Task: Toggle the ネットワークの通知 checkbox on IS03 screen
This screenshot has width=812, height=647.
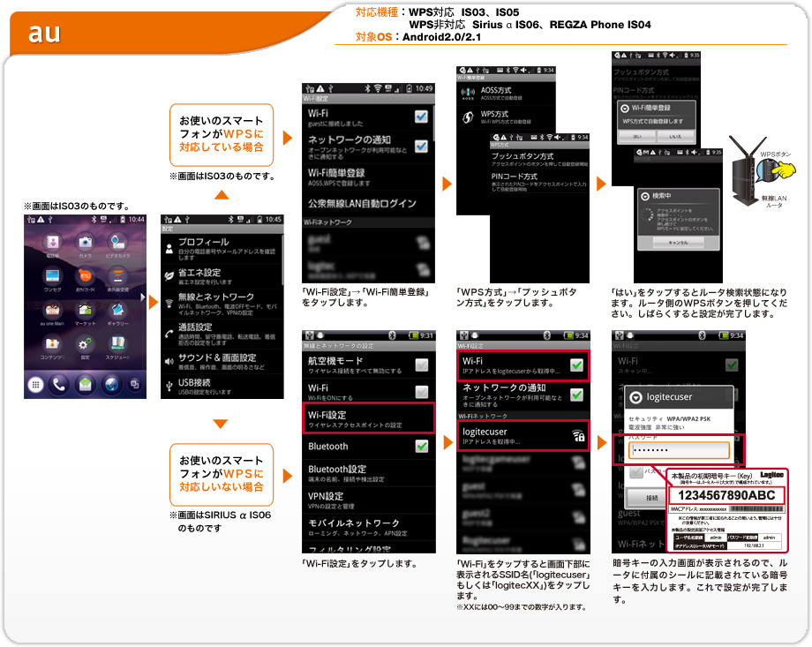Action: click(x=422, y=147)
